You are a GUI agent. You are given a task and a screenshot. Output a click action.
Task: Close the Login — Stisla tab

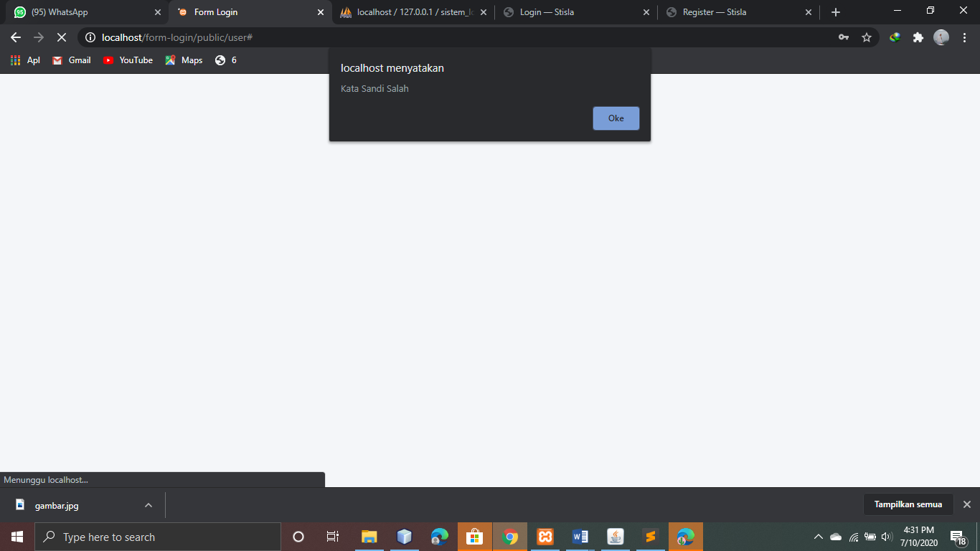[x=646, y=12]
